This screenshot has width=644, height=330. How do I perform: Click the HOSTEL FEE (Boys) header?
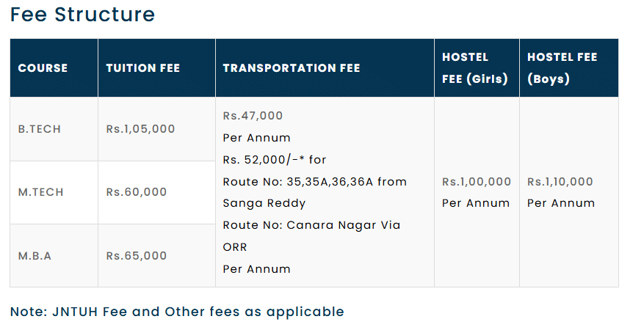coord(562,68)
